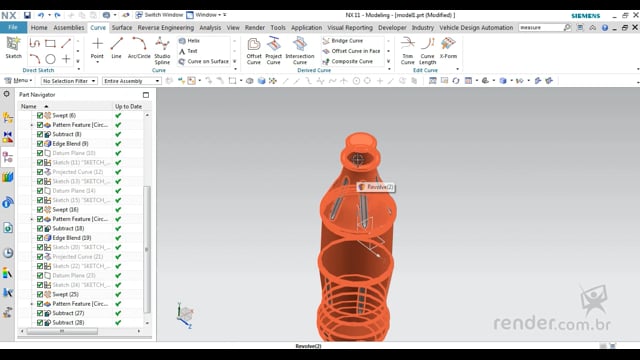Screen dimensions: 640x360
Task: Expand the first Pattern Feature node
Action: 32,125
